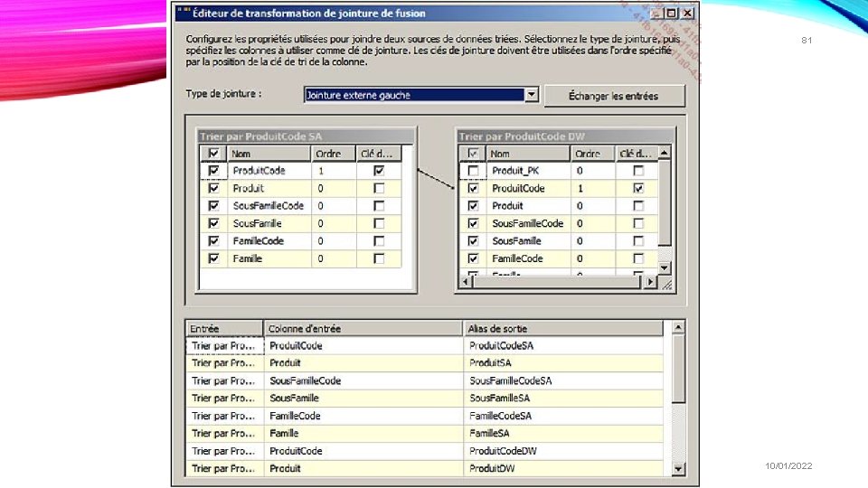Uncheck FamilleCode in the DW table

(x=473, y=258)
